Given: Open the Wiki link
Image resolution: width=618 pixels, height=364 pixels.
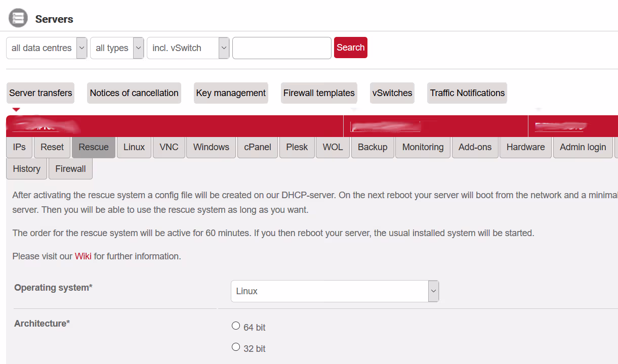Looking at the screenshot, I should pos(83,256).
